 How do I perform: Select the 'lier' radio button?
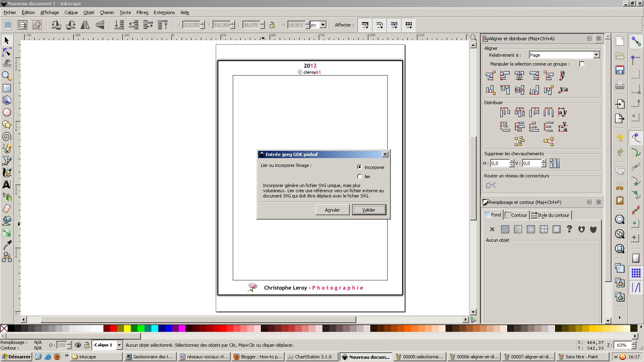click(359, 176)
